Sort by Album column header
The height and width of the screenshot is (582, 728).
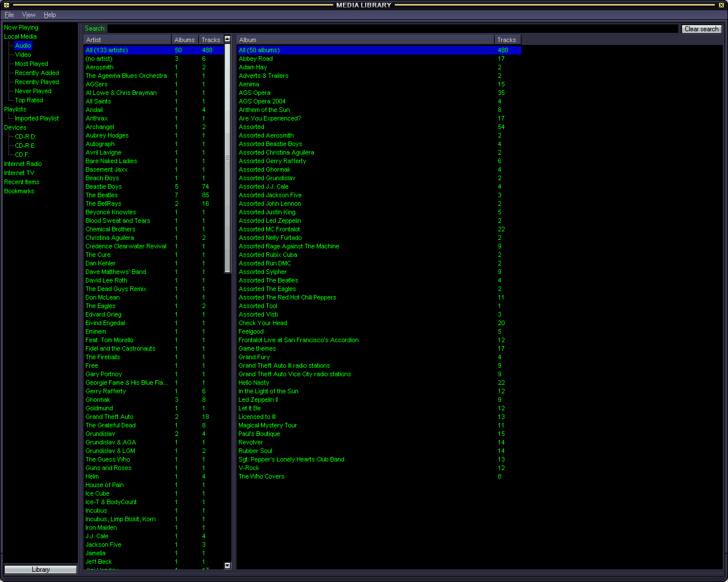pyautogui.click(x=366, y=40)
